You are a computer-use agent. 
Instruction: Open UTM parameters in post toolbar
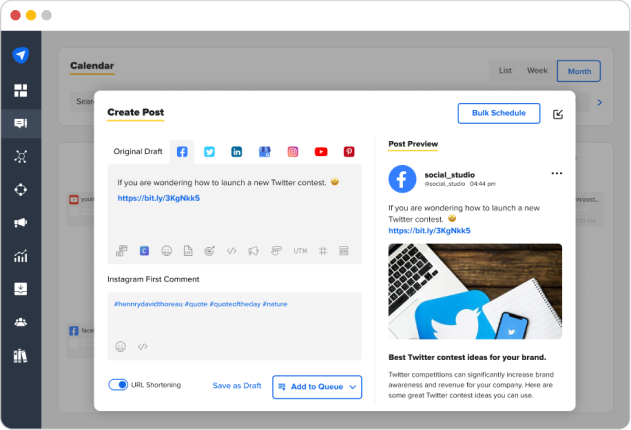(x=300, y=251)
